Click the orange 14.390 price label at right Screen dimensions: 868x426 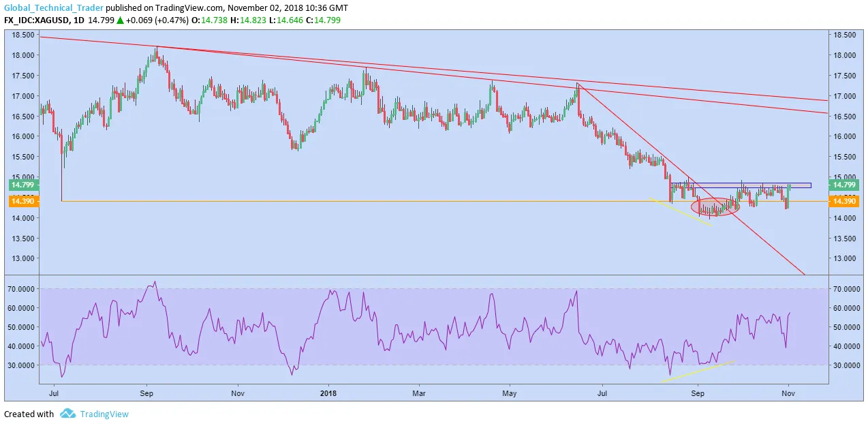844,201
